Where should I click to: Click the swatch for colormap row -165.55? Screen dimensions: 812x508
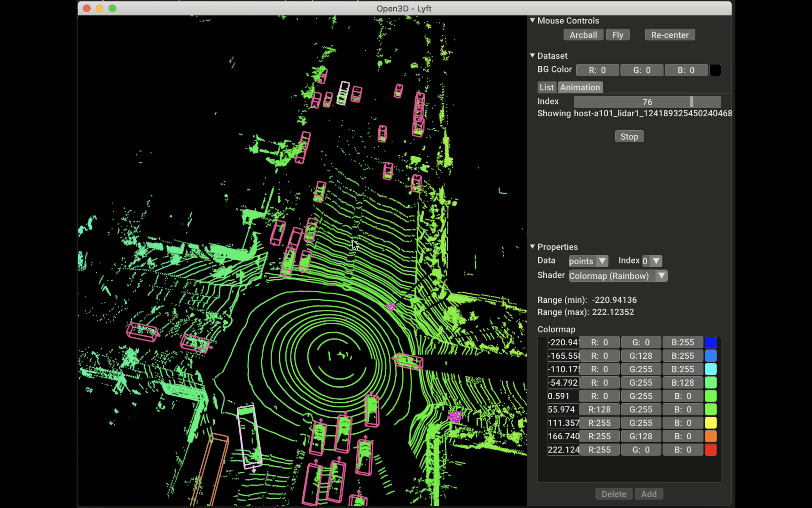[x=710, y=356]
